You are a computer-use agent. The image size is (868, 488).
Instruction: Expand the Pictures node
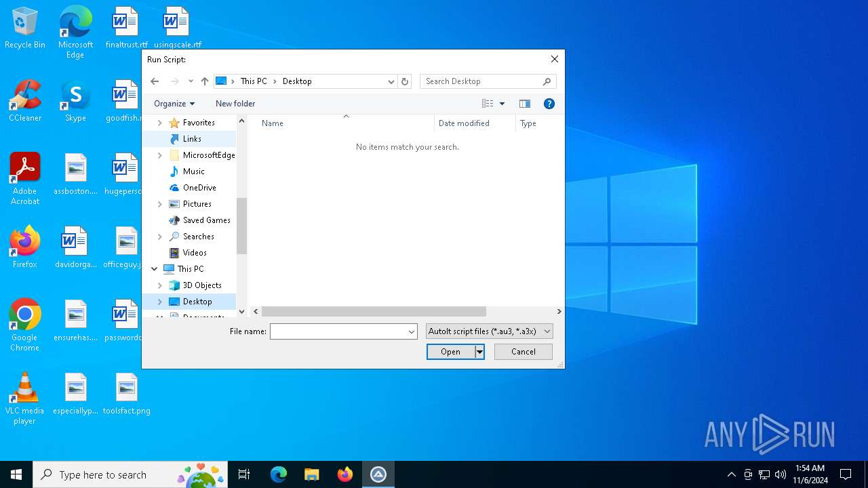[160, 204]
